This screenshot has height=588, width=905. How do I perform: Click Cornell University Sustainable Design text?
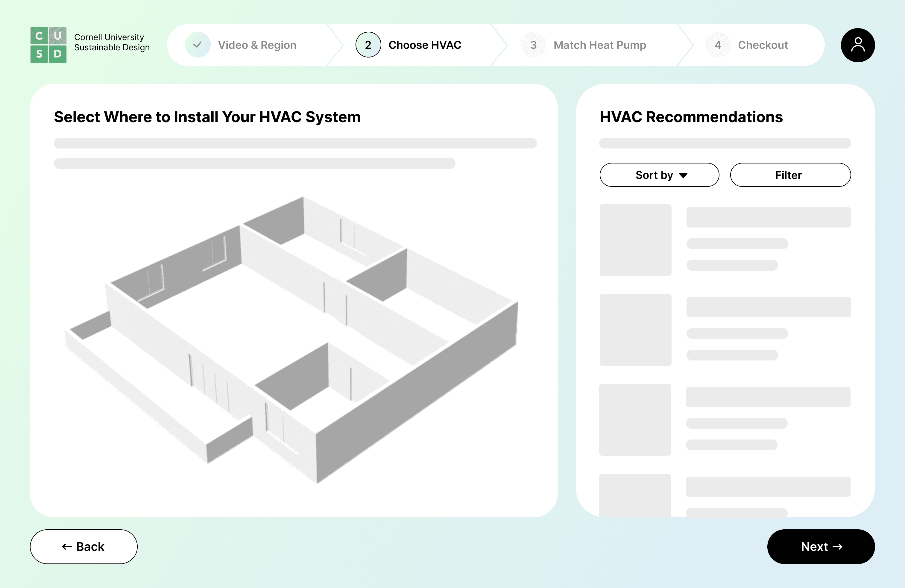(112, 42)
